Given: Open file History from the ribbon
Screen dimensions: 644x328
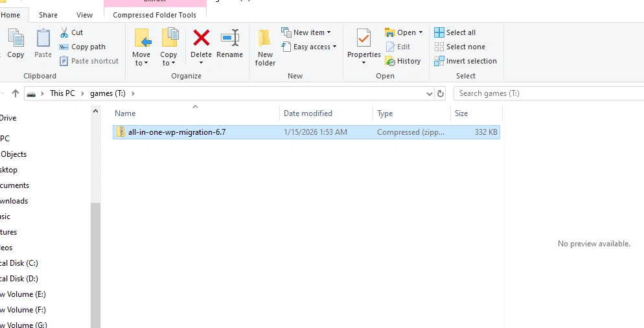Looking at the screenshot, I should (x=402, y=61).
